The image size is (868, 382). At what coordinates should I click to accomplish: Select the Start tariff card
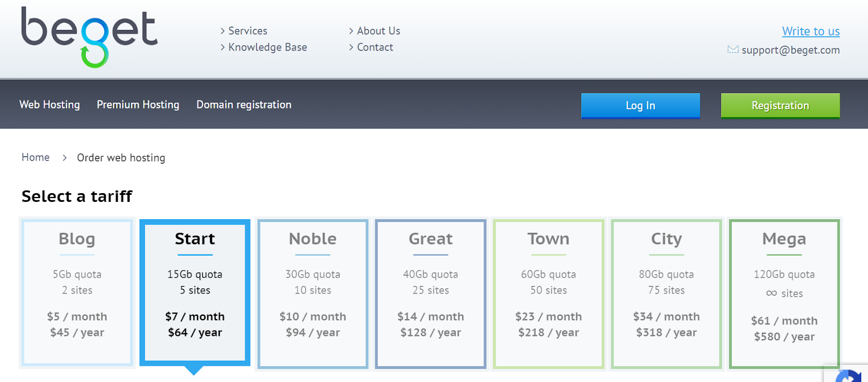point(195,292)
